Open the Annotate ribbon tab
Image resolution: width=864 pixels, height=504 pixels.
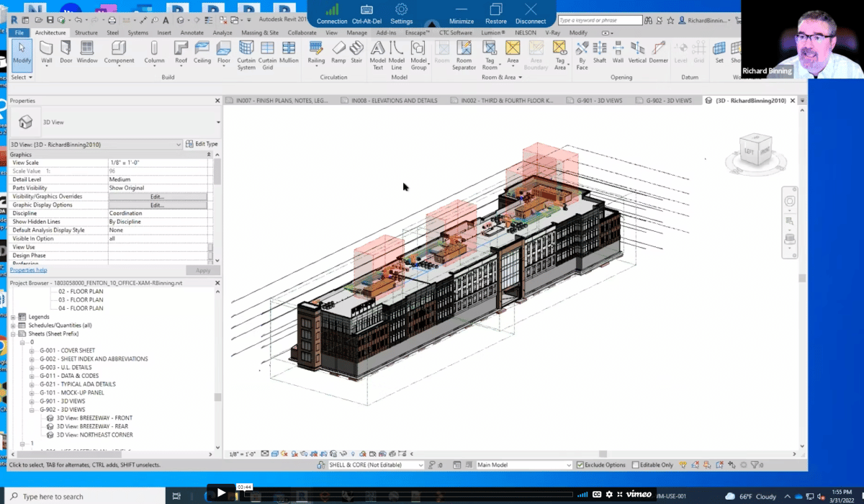click(192, 32)
